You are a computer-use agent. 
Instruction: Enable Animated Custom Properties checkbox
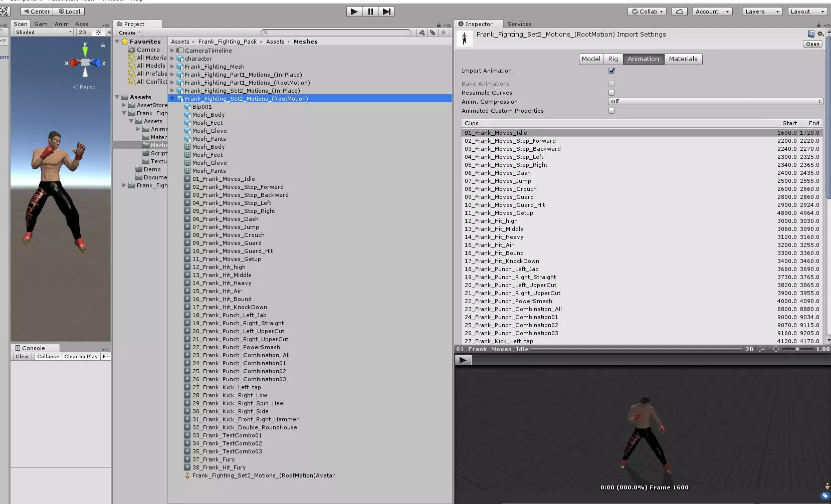pos(611,111)
